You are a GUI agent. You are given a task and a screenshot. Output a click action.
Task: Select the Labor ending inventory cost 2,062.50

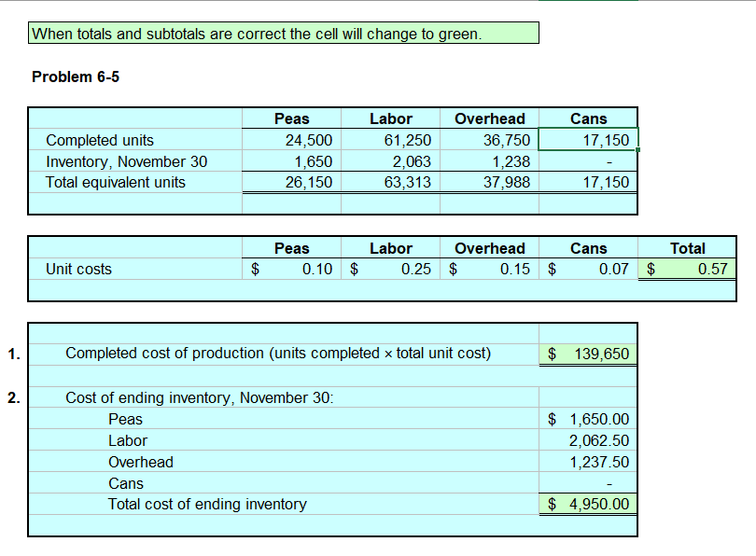(597, 440)
